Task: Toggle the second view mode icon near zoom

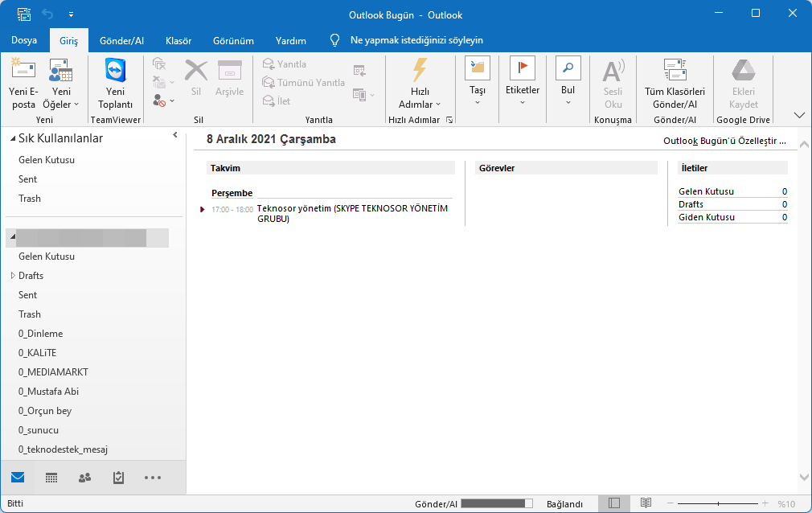Action: [x=645, y=502]
